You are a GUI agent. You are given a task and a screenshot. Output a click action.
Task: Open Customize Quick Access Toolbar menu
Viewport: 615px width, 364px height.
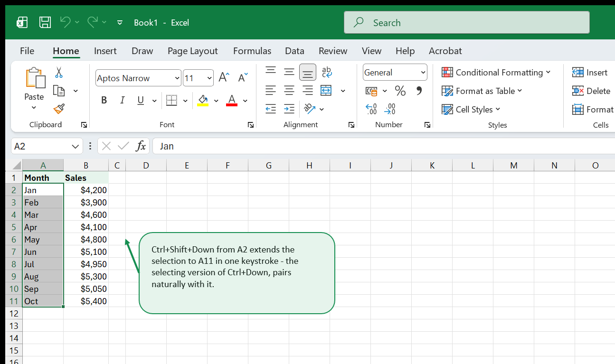click(x=120, y=22)
